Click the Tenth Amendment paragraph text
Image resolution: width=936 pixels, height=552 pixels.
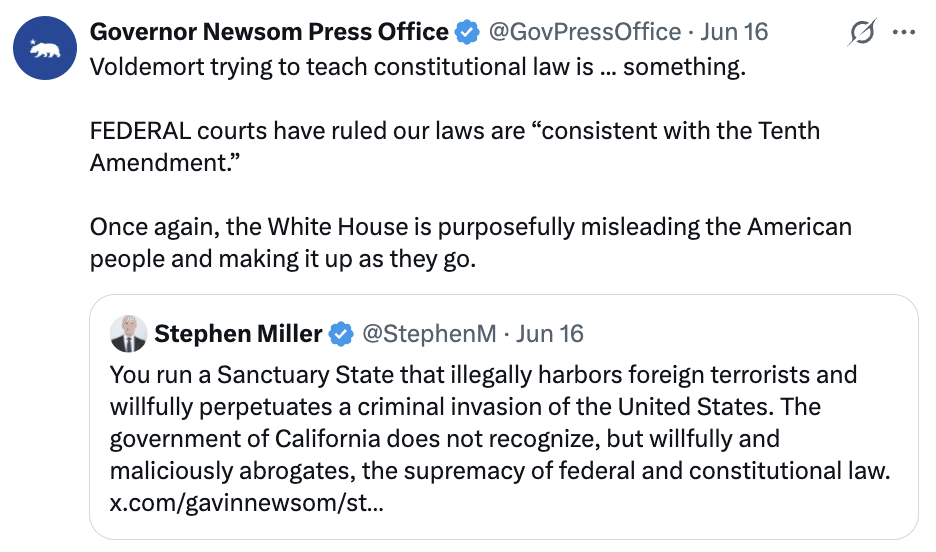[455, 147]
